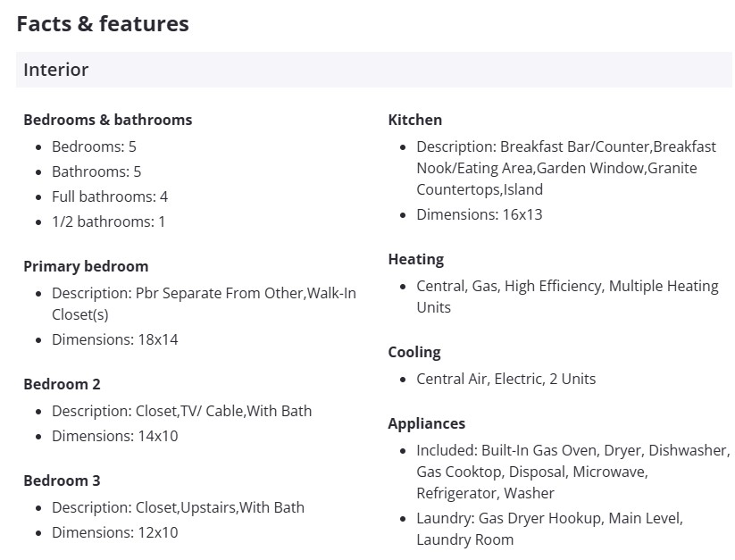Viewport: 735px width, 560px height.
Task: Select Bedroom 3 dimensions 12x10
Action: pos(114,532)
